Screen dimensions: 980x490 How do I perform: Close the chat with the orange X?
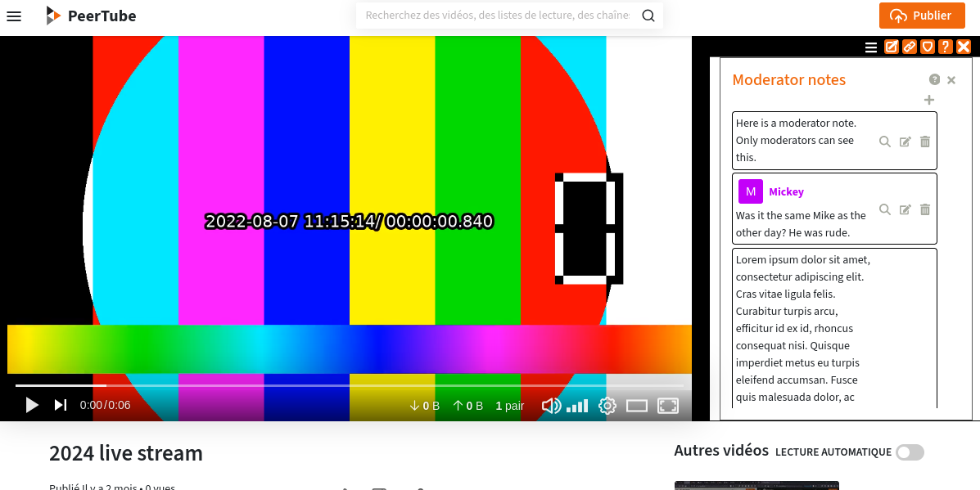(964, 47)
